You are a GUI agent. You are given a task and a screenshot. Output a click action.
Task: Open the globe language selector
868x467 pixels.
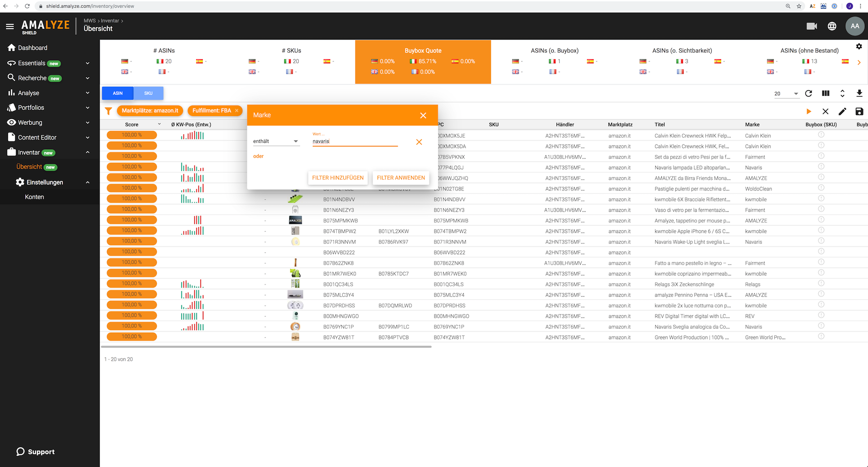(832, 26)
